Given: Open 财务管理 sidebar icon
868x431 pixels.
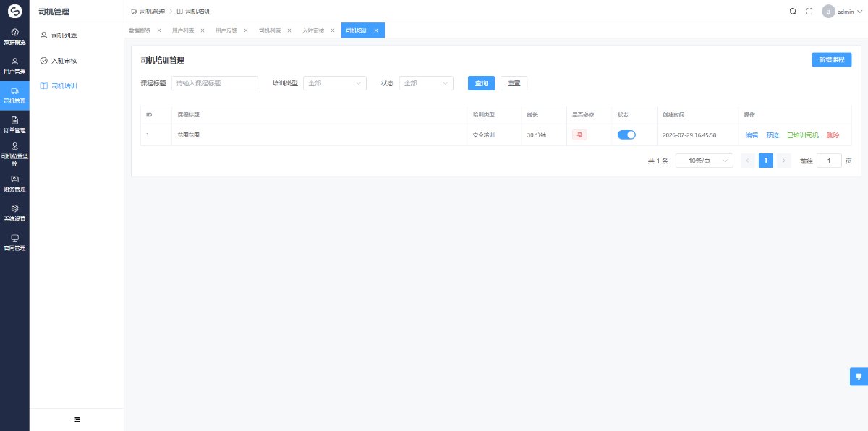Looking at the screenshot, I should tap(14, 179).
